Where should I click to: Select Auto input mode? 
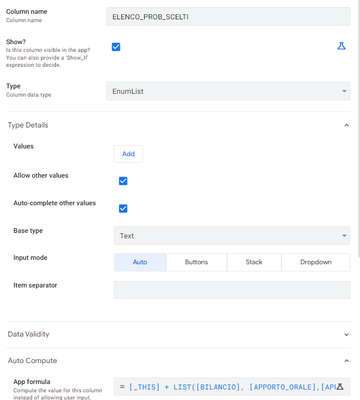pos(140,262)
